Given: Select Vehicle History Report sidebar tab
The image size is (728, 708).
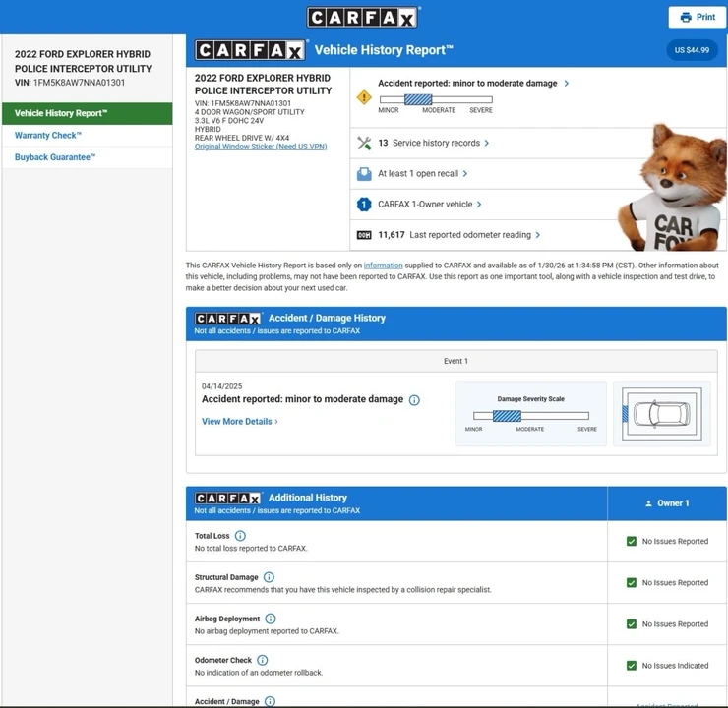Looking at the screenshot, I should pos(88,113).
